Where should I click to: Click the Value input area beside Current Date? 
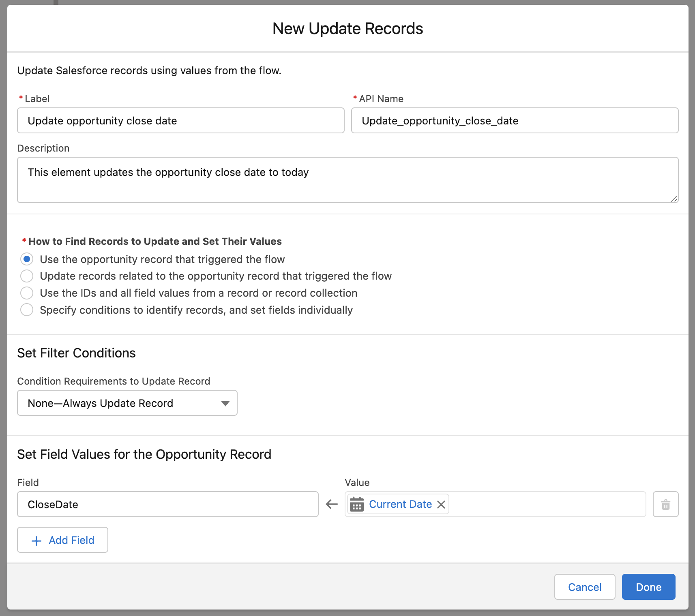pos(547,504)
